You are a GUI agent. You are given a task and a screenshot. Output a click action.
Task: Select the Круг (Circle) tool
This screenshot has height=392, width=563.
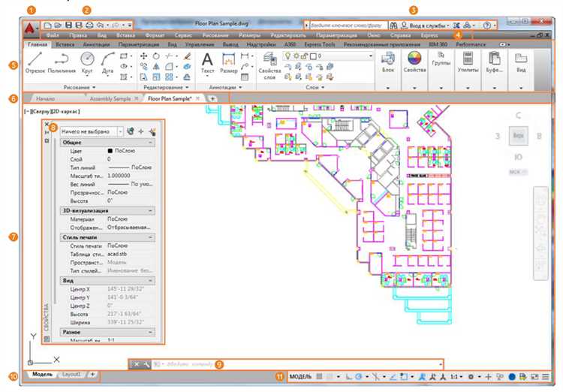pyautogui.click(x=87, y=63)
